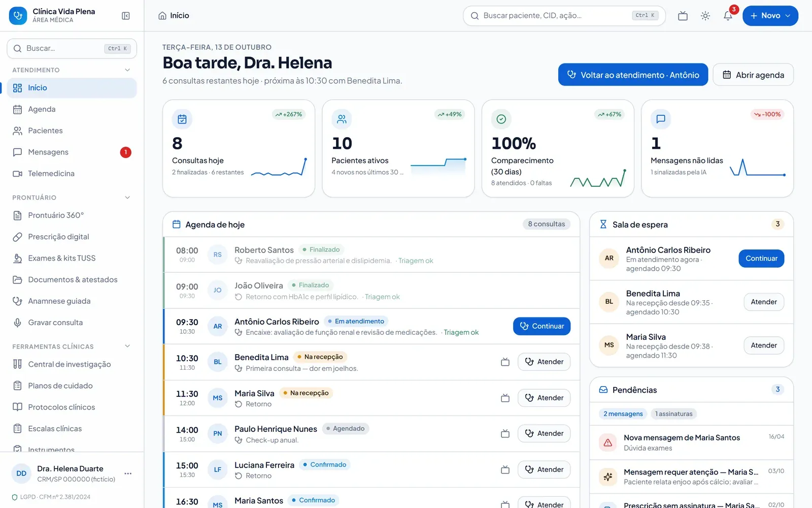The height and width of the screenshot is (508, 812).
Task: Open Pacientes in the sidebar
Action: pos(72,131)
